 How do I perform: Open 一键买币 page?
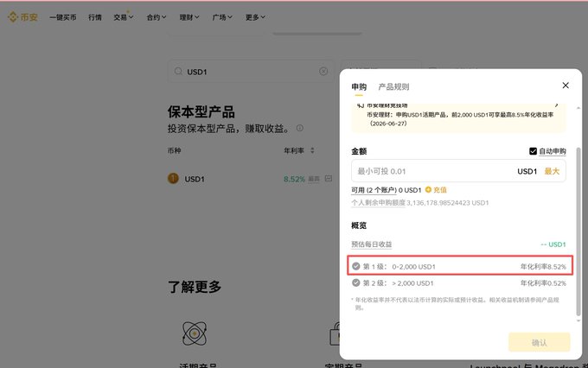[62, 17]
